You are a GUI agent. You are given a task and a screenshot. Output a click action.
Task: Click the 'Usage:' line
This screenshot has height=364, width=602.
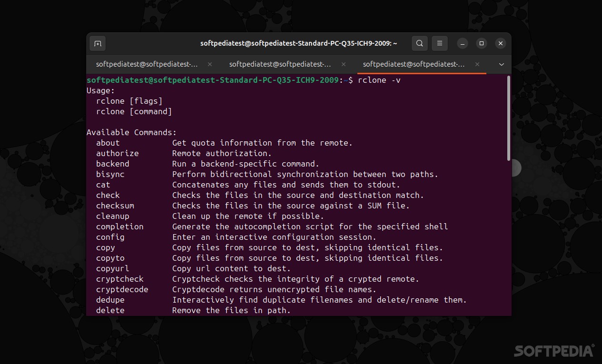[x=101, y=90]
